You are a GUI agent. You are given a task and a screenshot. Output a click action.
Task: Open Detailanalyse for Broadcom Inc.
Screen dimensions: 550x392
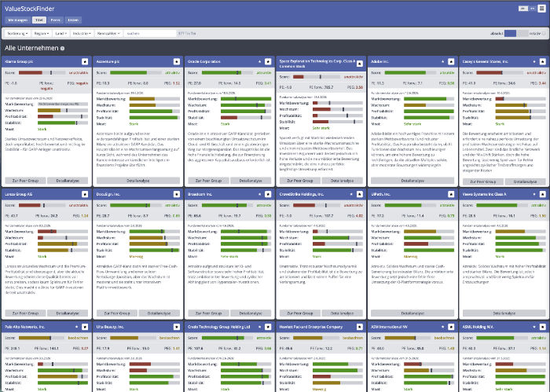(251, 313)
